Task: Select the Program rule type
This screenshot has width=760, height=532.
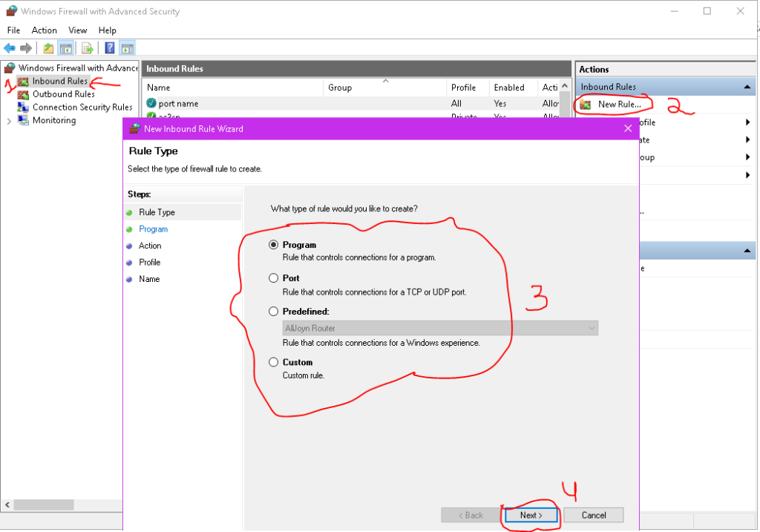Action: pos(273,245)
